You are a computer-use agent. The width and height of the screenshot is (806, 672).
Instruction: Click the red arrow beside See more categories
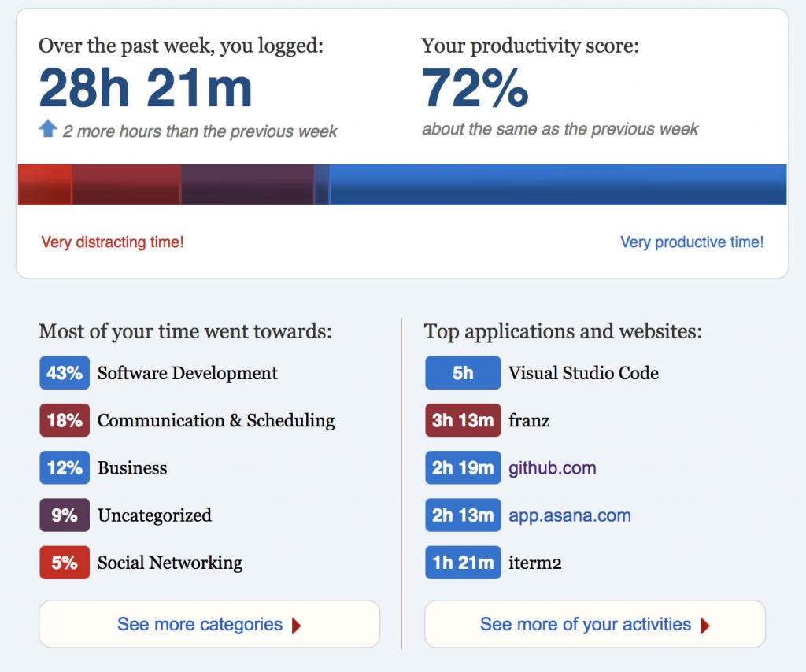(297, 626)
